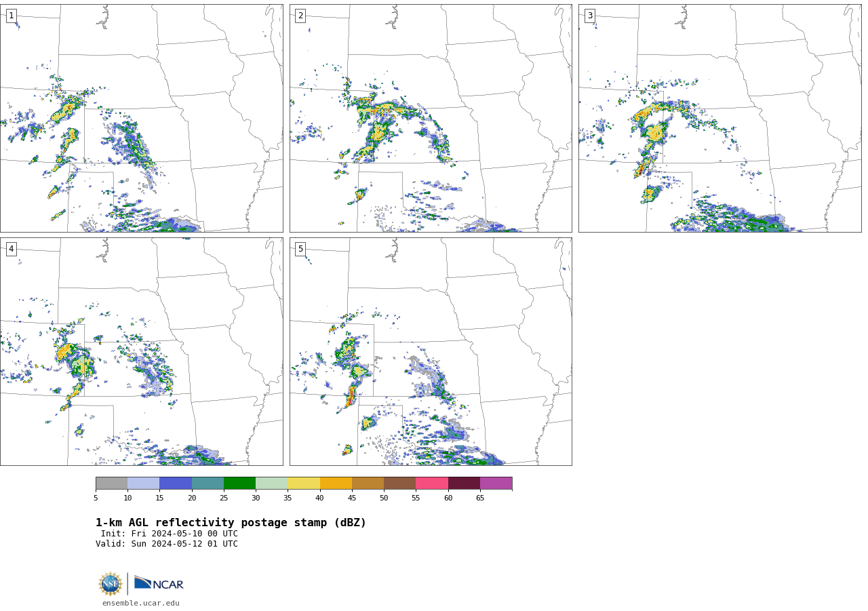The width and height of the screenshot is (868, 611).
Task: Click the dark brown 50-55 dBZ swatch
Action: point(400,484)
